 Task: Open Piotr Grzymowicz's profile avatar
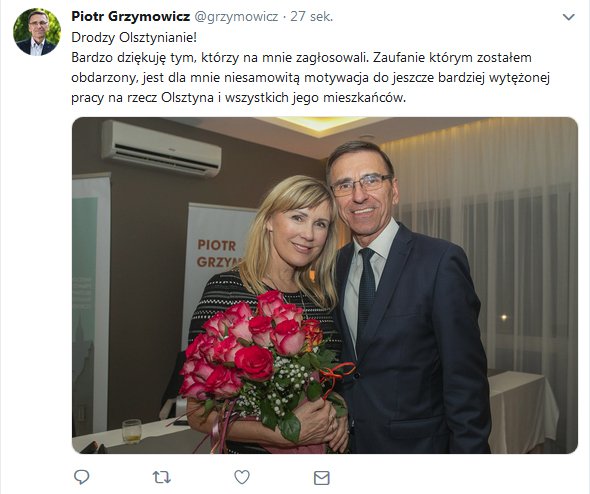tap(37, 32)
